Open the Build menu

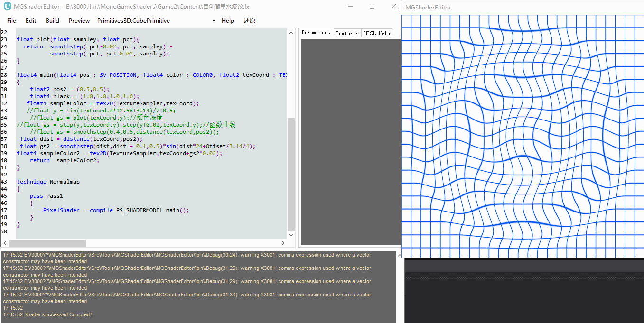[52, 21]
